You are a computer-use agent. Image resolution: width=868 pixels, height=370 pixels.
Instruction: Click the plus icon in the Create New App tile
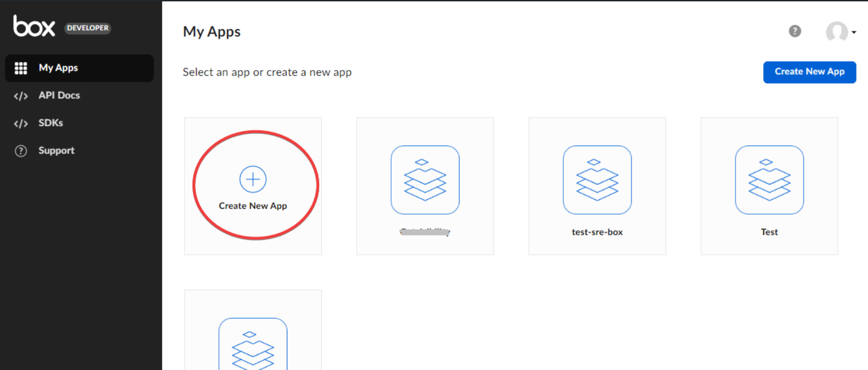[253, 179]
